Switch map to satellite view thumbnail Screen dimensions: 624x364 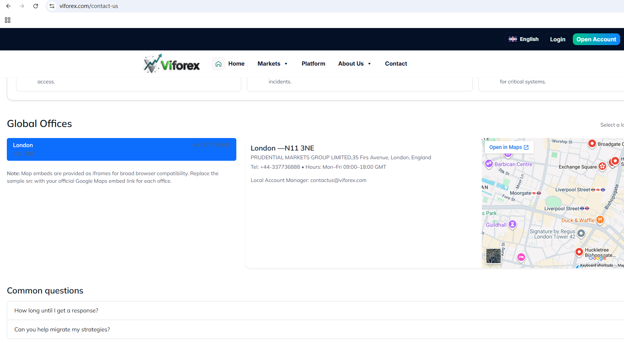[494, 256]
